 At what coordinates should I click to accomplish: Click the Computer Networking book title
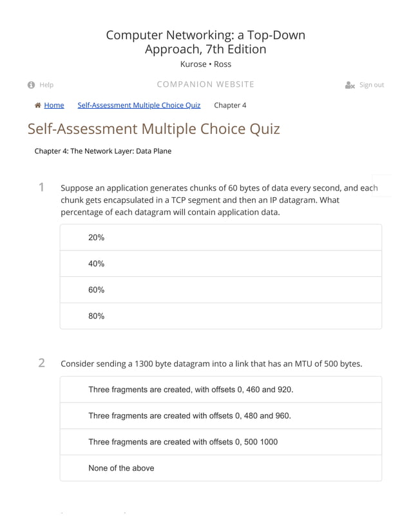point(205,42)
